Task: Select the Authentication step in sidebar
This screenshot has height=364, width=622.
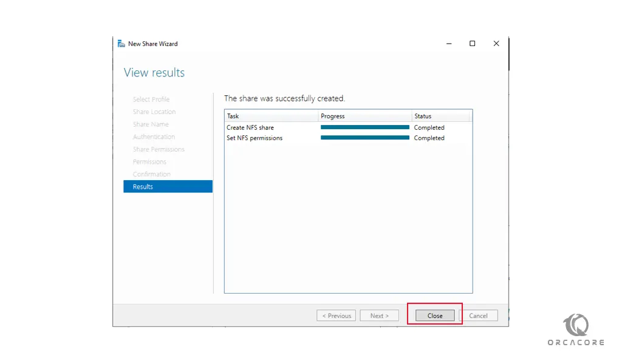Action: click(154, 136)
